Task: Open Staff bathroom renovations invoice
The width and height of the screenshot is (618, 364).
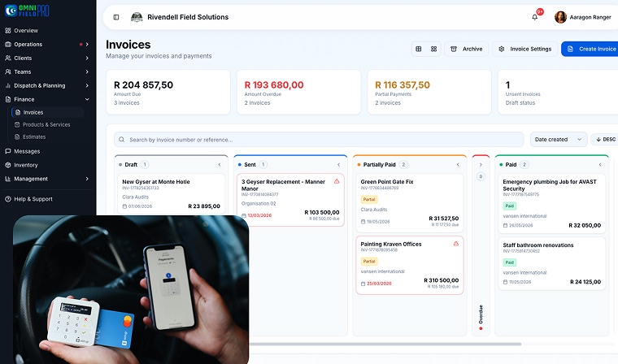Action: [x=552, y=263]
